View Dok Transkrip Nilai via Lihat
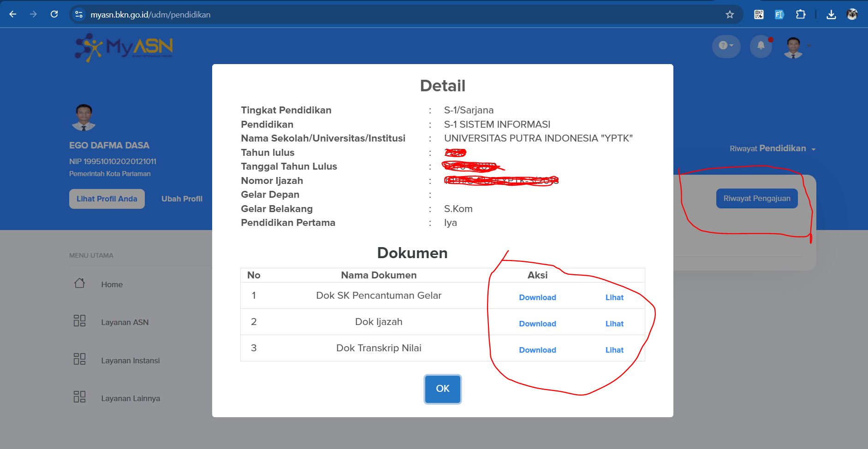Viewport: 868px width, 449px height. (614, 350)
